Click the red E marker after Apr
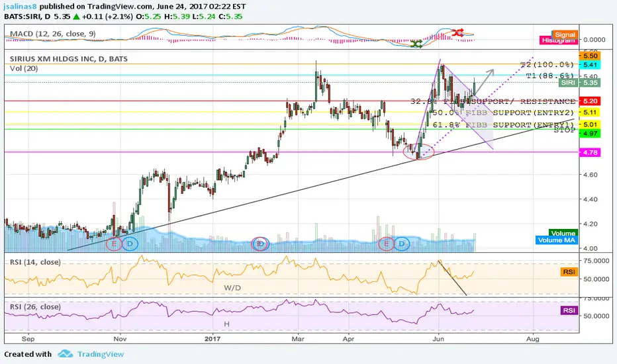Image resolution: width=617 pixels, height=364 pixels. click(x=387, y=244)
